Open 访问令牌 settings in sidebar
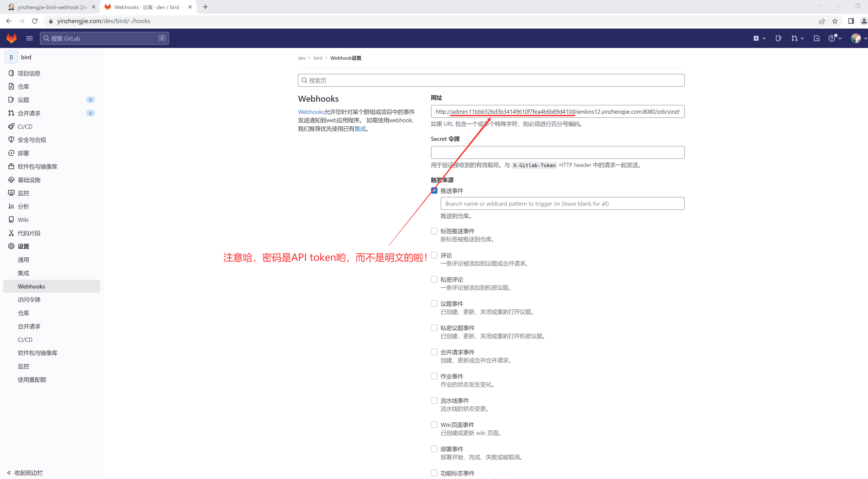The height and width of the screenshot is (479, 868). click(x=29, y=300)
